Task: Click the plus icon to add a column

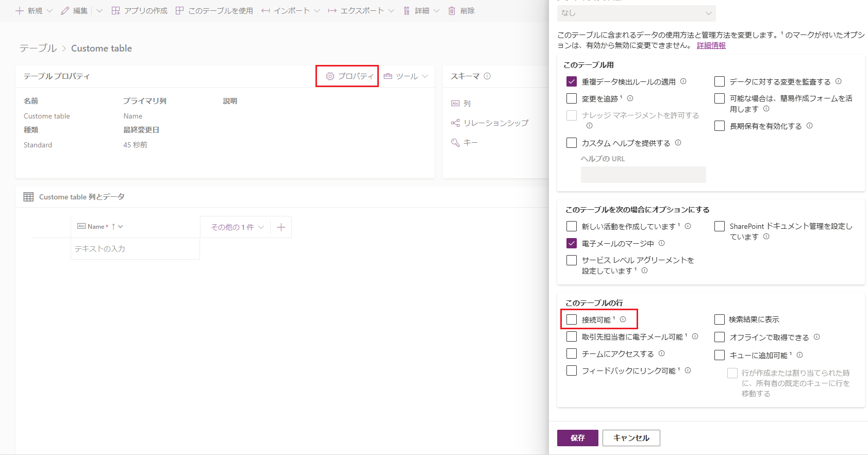Action: point(281,227)
